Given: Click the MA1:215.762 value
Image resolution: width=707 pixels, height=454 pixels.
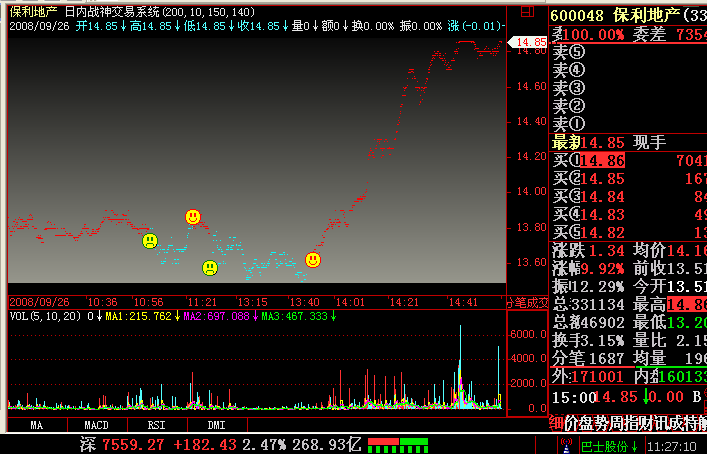Looking at the screenshot, I should coord(138,316).
